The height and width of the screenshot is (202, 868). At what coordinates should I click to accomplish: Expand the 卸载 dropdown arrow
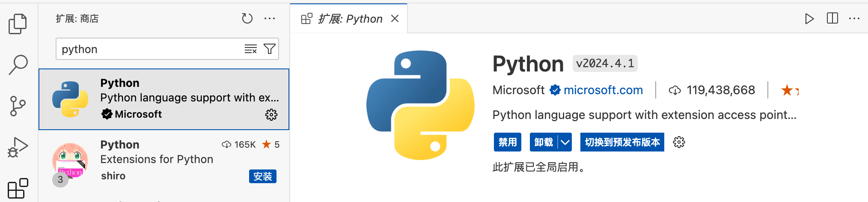coord(565,142)
